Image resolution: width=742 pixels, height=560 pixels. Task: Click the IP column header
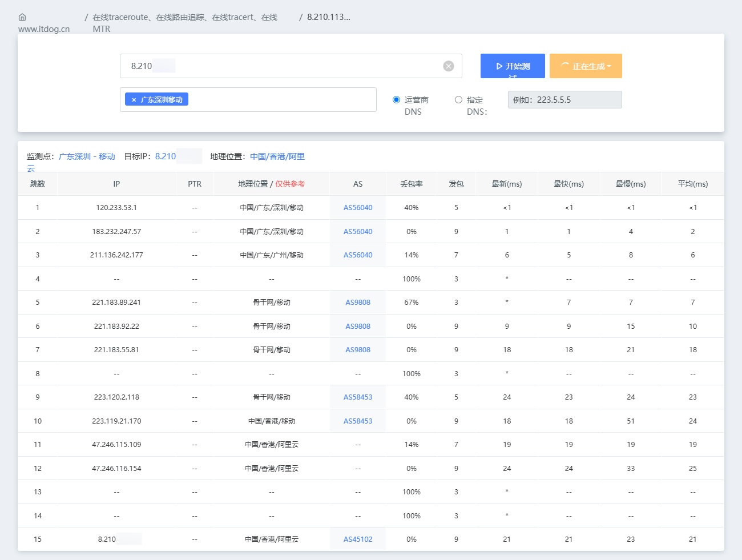click(x=116, y=184)
